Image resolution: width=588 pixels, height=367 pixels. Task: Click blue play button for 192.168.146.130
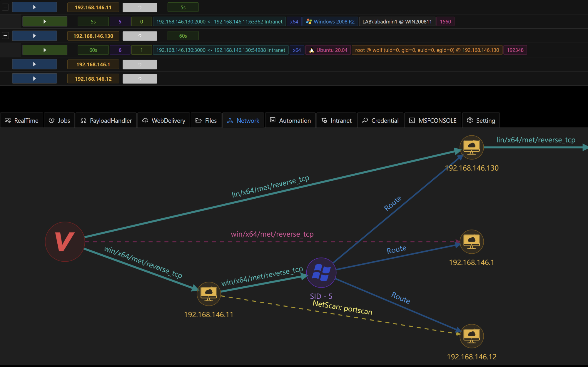coord(34,36)
